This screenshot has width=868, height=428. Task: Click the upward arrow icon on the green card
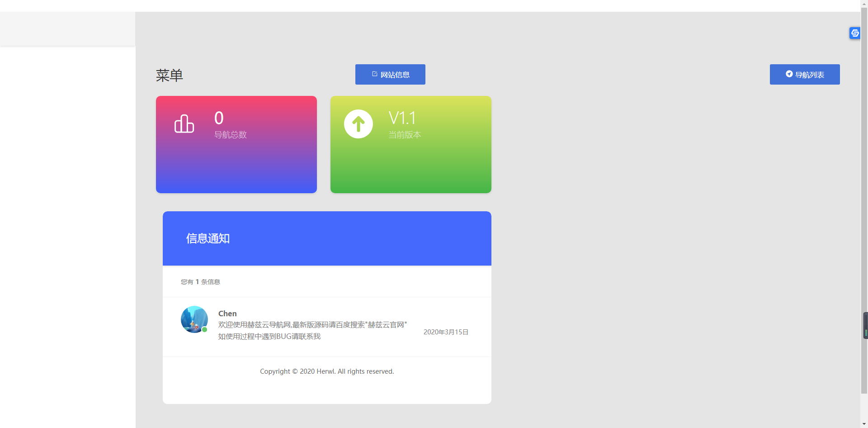point(358,124)
